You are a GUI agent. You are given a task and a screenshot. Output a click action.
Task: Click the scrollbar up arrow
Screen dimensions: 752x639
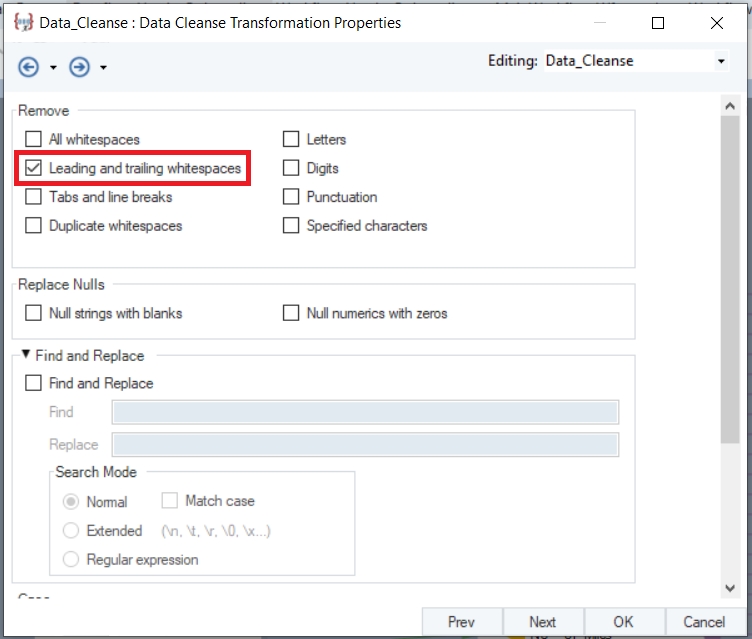[730, 106]
